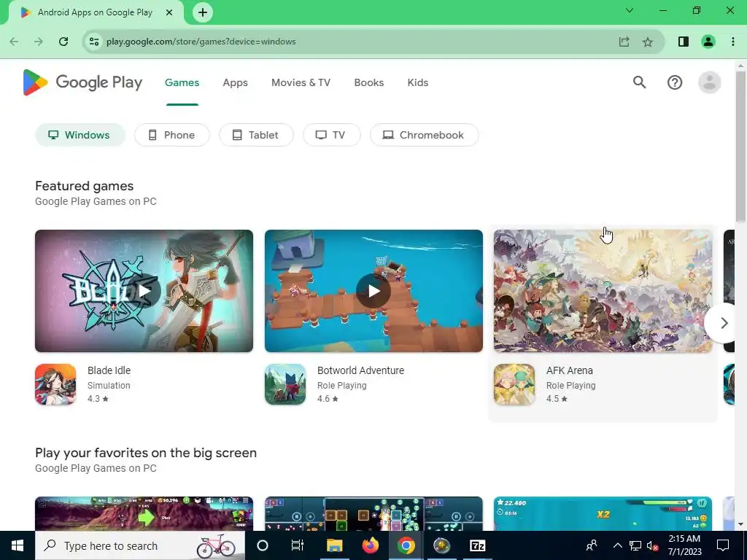Viewport: 747px width, 560px height.
Task: Close the Android Apps on Google Play tab
Action: [169, 12]
